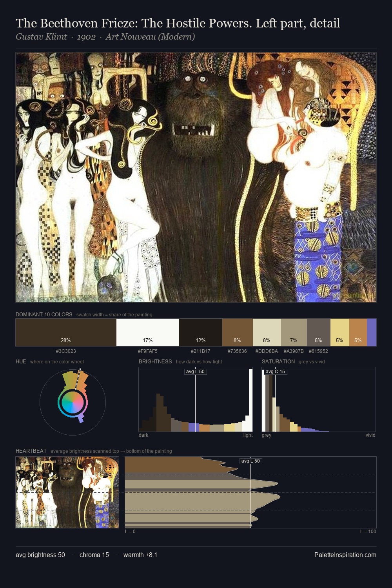The image size is (392, 588).
Task: Click hex code #F9FAF5
Action: [148, 351]
